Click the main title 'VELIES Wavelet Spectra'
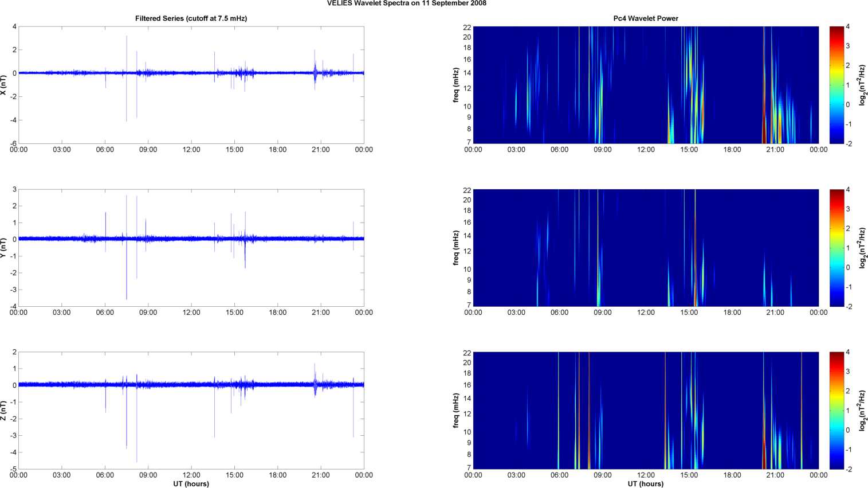Viewport: 868px width, 488px height. [x=406, y=3]
